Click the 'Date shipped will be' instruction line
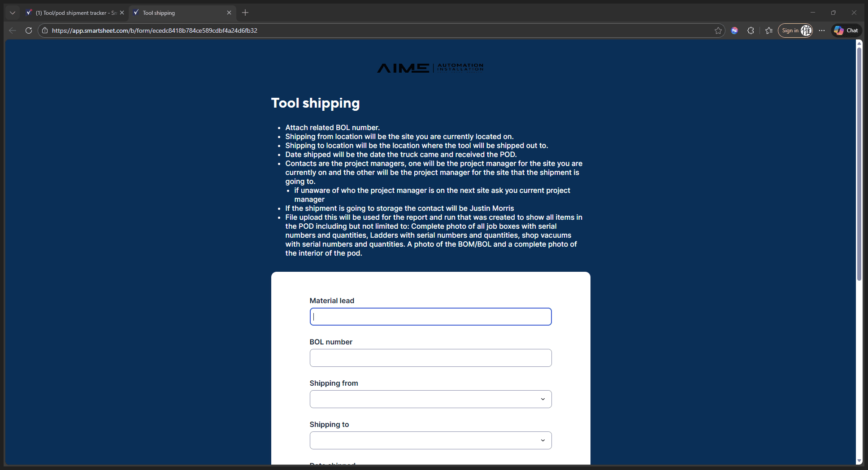Screen dimensions: 868x470 pos(401,155)
